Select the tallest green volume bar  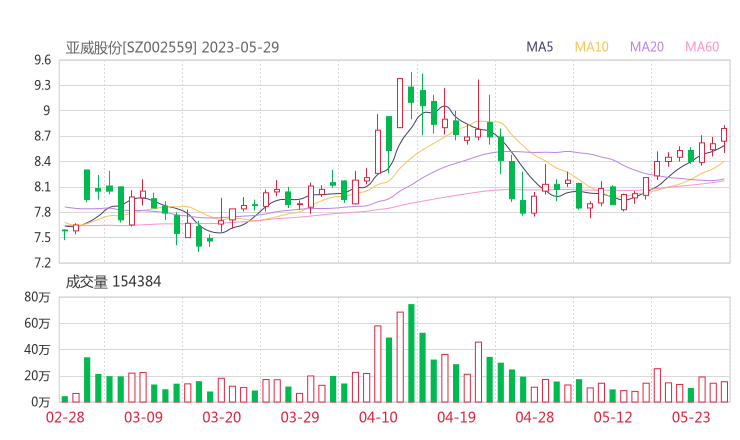[411, 353]
